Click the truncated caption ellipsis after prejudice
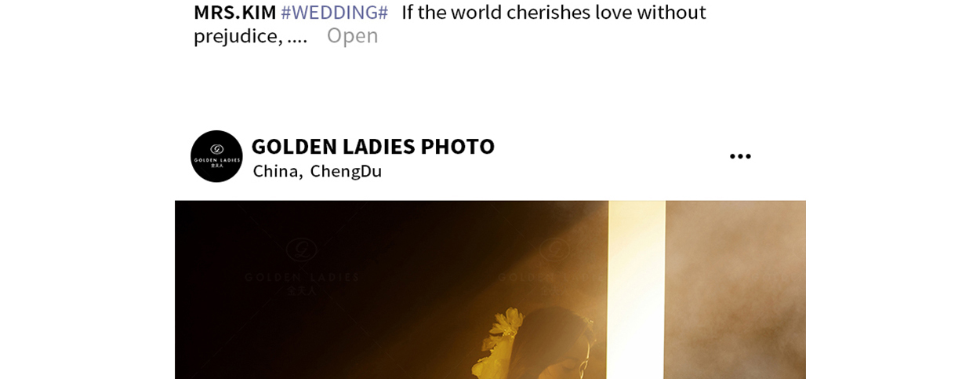This screenshot has height=379, width=980. click(297, 37)
